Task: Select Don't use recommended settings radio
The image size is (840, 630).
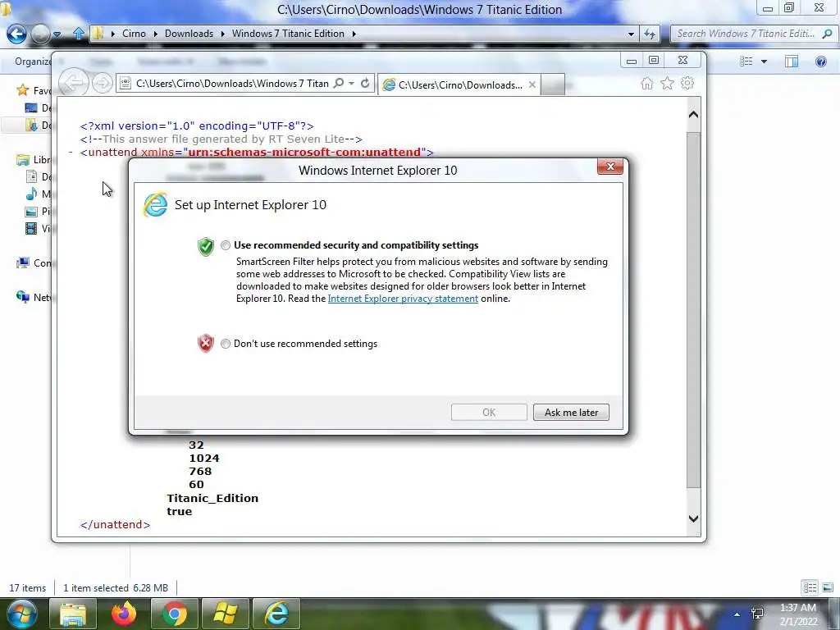Action: point(226,344)
